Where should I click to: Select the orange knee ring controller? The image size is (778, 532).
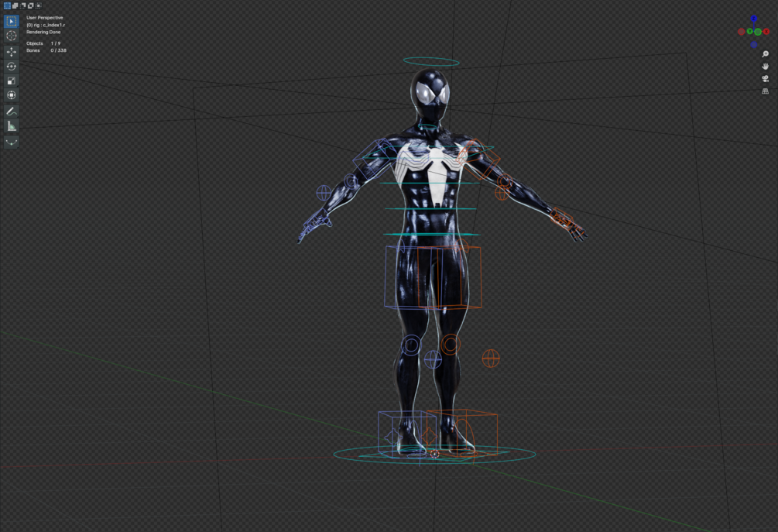coord(451,344)
